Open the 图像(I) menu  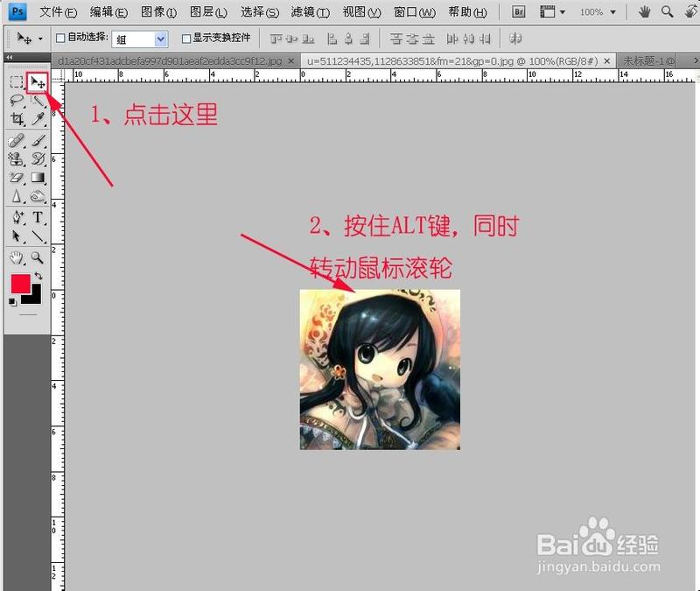[x=159, y=12]
